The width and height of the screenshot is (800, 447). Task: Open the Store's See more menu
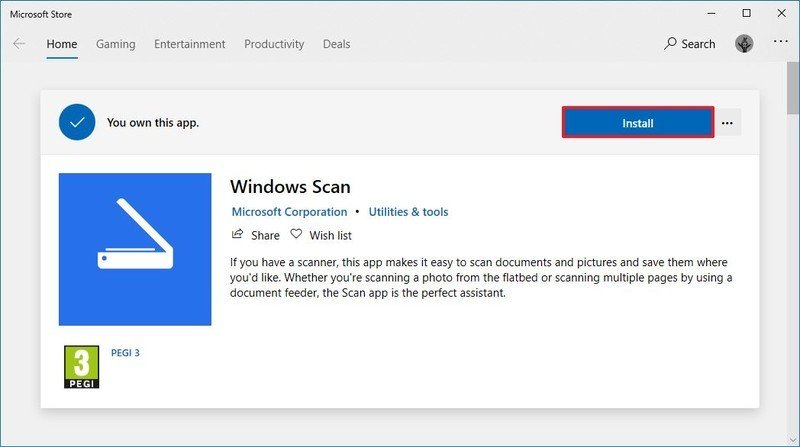781,42
